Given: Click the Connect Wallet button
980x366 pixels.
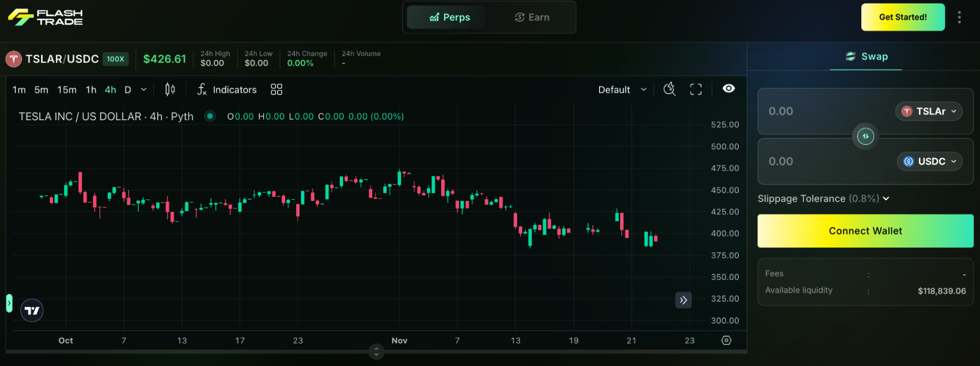Looking at the screenshot, I should tap(865, 231).
